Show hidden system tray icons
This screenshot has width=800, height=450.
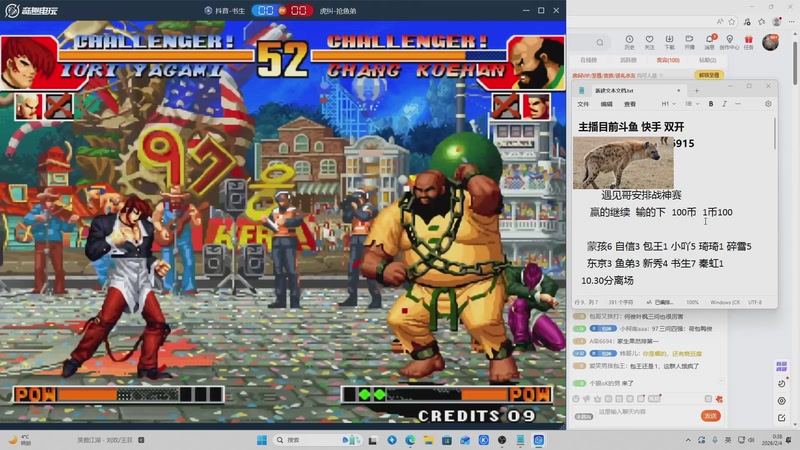coord(688,440)
